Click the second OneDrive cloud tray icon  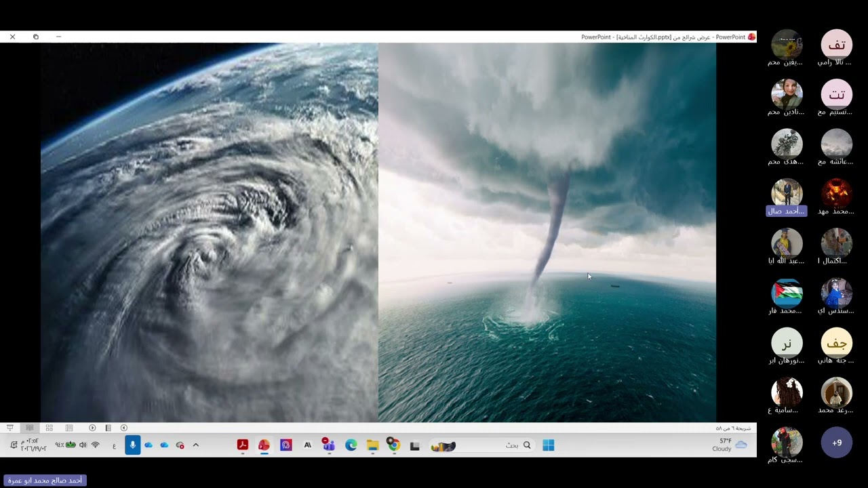click(x=164, y=445)
